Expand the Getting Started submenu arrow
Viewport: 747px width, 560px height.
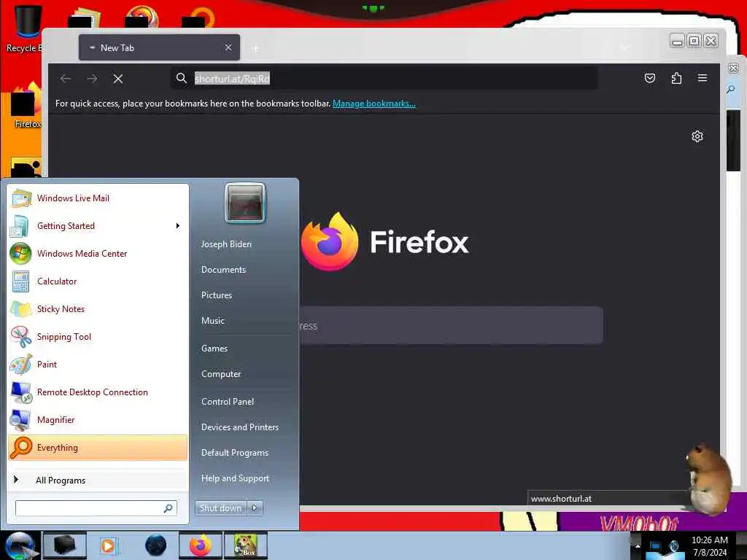(178, 226)
